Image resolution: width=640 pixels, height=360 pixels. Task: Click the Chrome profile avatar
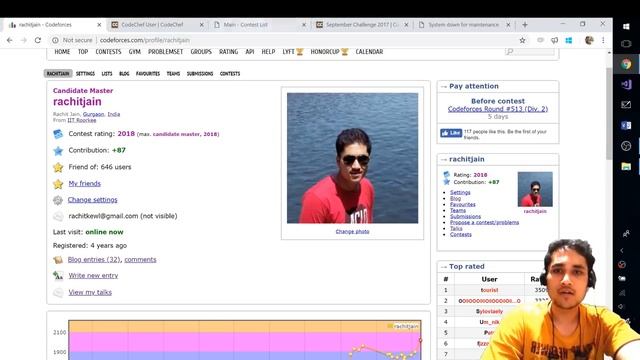[589, 40]
